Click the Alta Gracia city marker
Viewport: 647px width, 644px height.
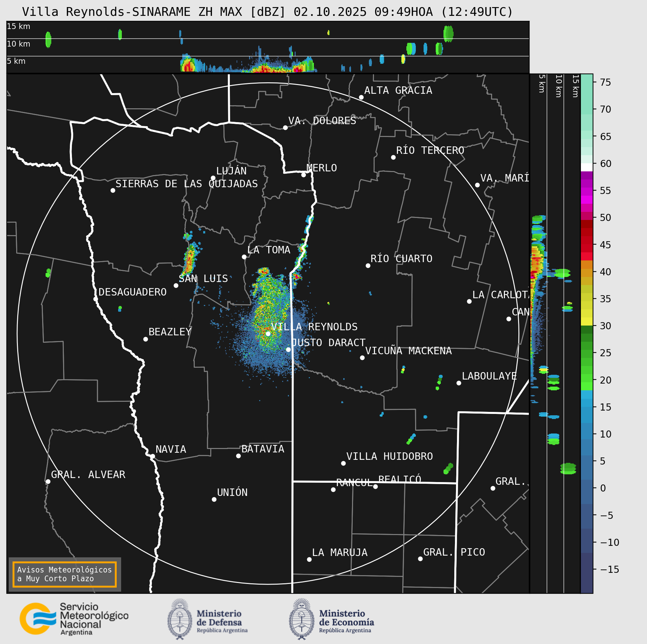pos(361,97)
